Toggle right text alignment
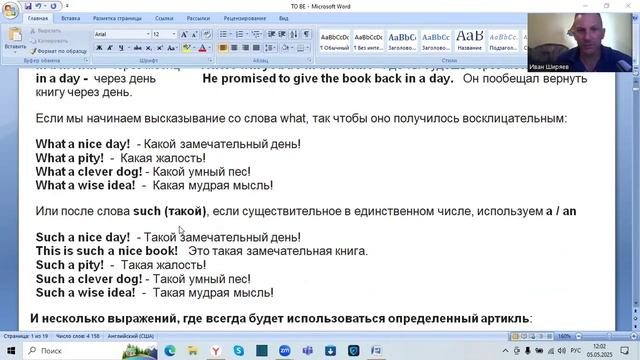Image resolution: width=640 pixels, height=360 pixels. coord(245,48)
